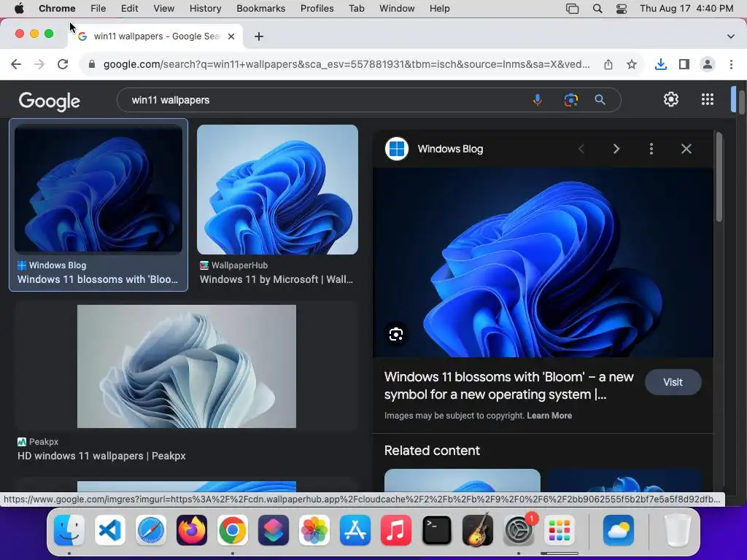Launch Safari from the Dock
Viewport: 747px width, 560px height.
151,530
